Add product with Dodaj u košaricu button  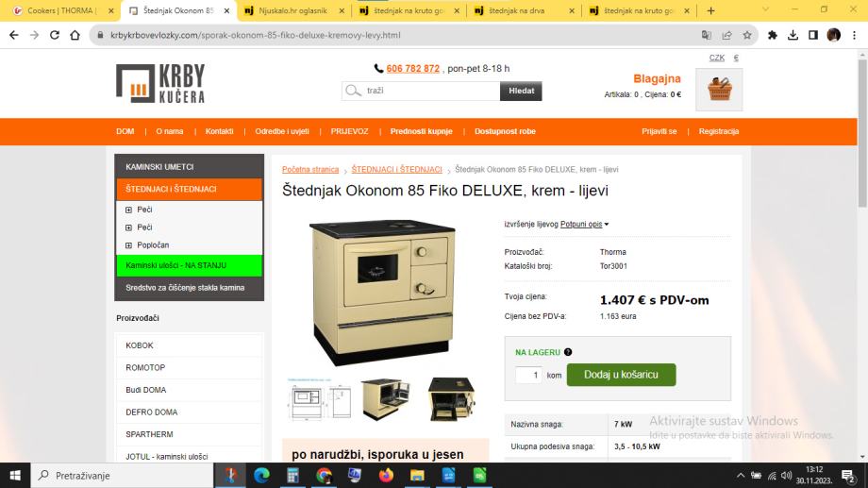(x=621, y=375)
